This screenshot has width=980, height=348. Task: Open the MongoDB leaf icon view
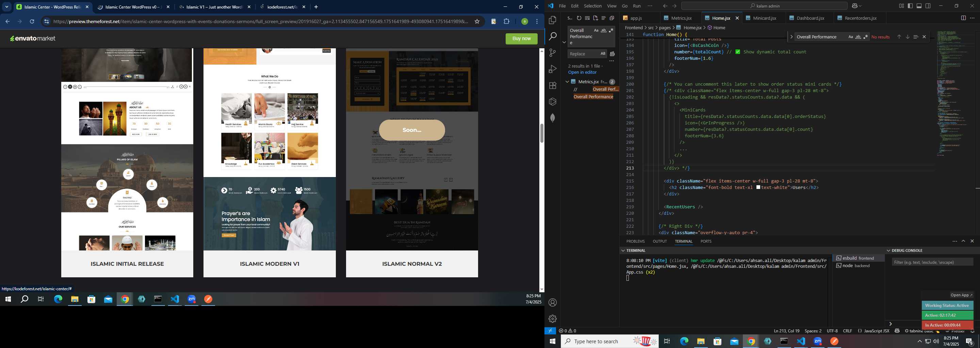tap(552, 118)
